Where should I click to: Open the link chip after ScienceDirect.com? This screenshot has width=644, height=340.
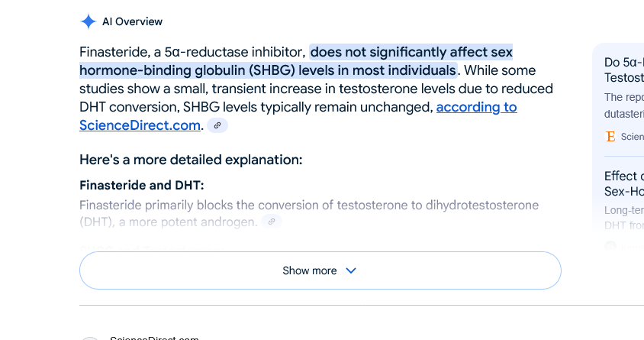[x=217, y=125]
